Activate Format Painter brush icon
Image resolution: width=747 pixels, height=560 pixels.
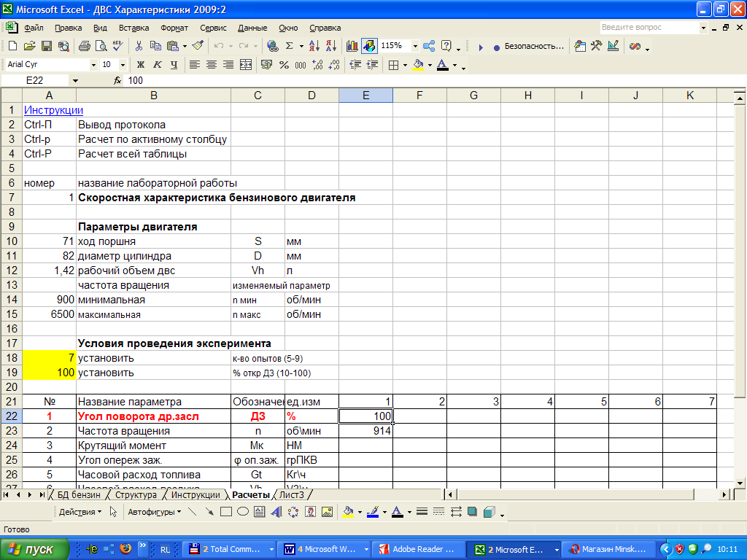[198, 46]
